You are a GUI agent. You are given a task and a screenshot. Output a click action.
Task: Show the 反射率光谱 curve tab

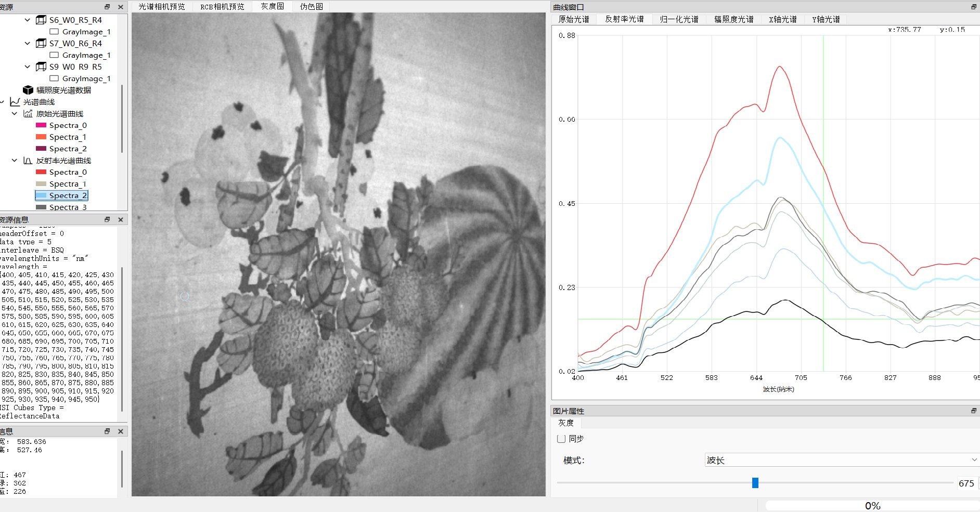point(624,19)
